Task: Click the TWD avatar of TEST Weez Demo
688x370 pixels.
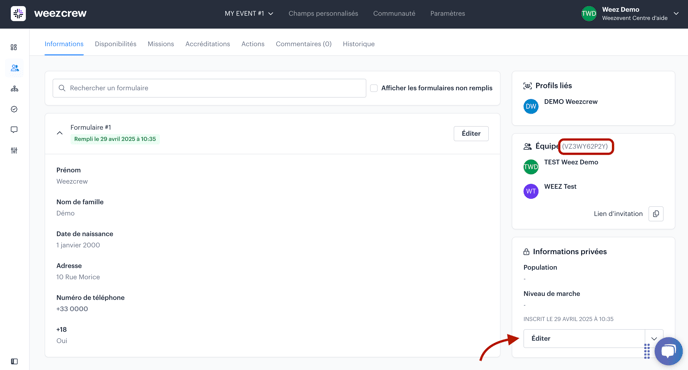Action: [x=531, y=167]
